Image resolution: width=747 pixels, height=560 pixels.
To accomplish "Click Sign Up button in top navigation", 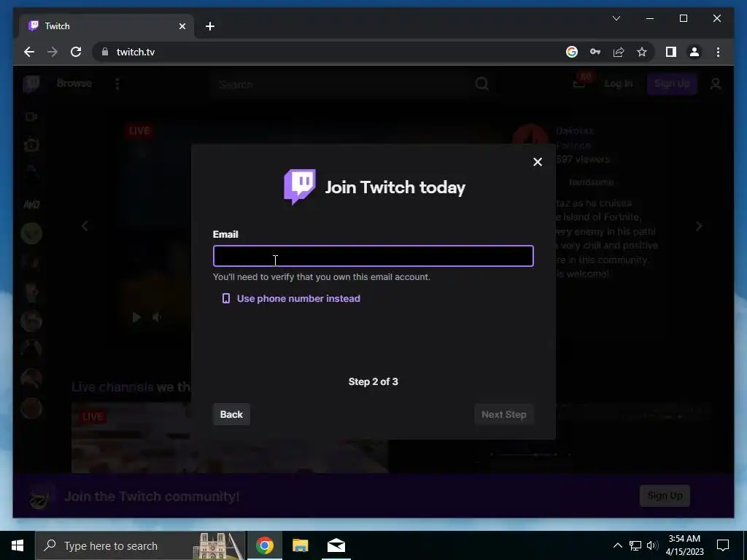I will 672,84.
